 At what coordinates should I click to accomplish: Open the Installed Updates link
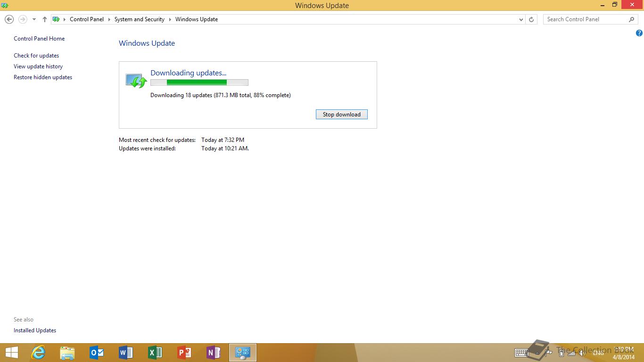[x=35, y=330]
